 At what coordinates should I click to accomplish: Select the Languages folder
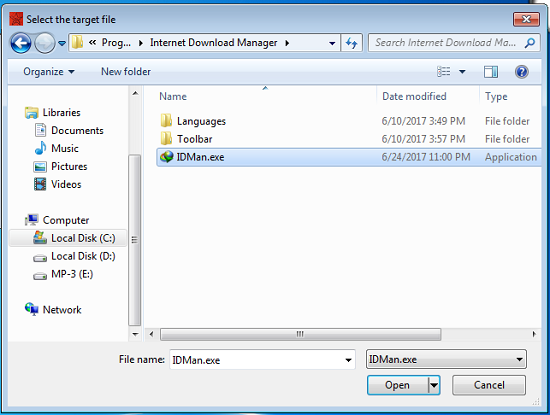(201, 121)
